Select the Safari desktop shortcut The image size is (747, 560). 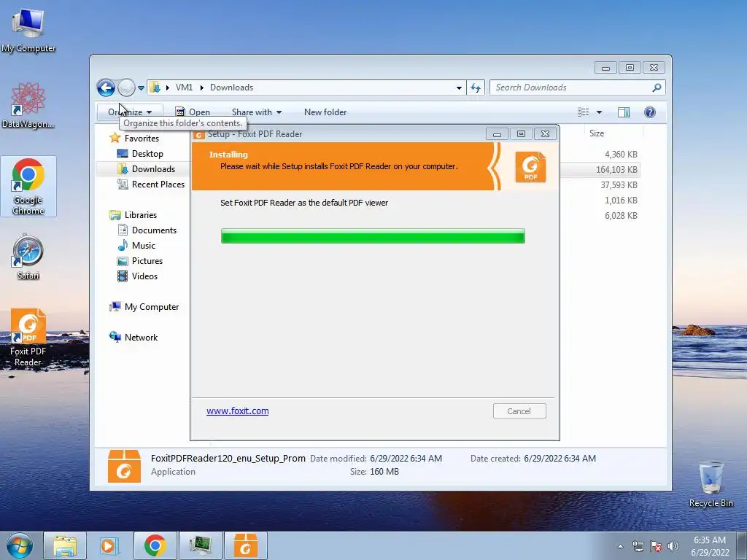point(28,257)
